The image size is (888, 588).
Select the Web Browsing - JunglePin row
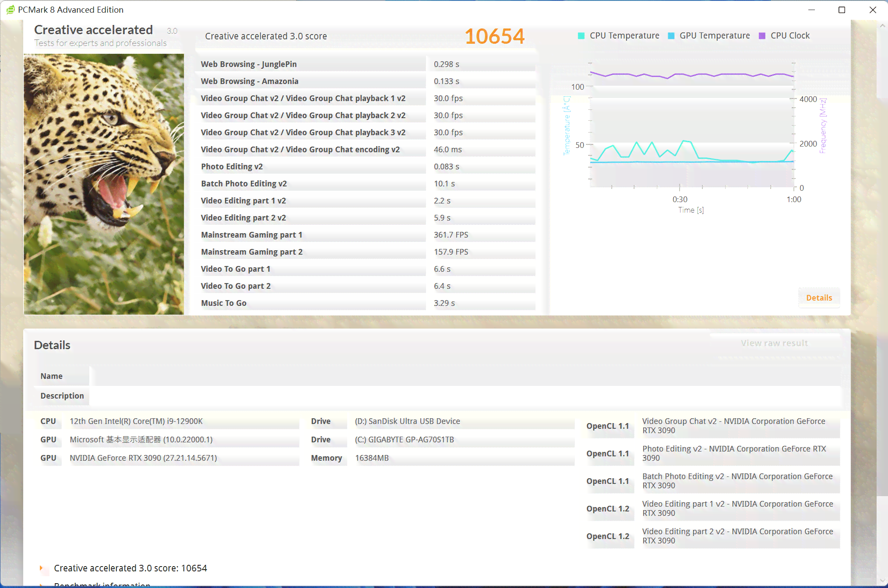tap(366, 64)
